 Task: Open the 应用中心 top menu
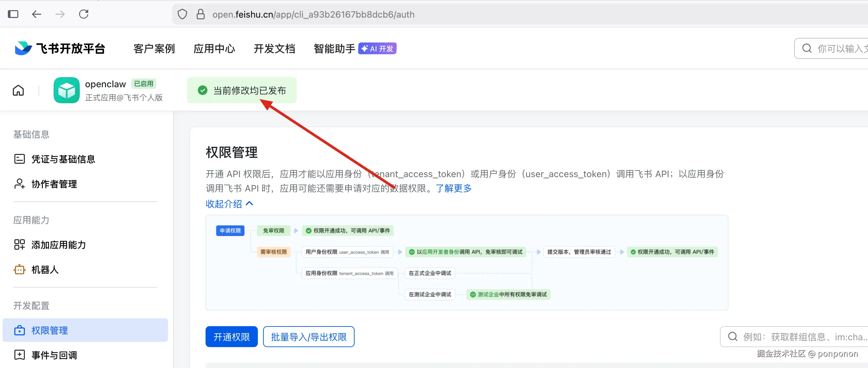(214, 48)
